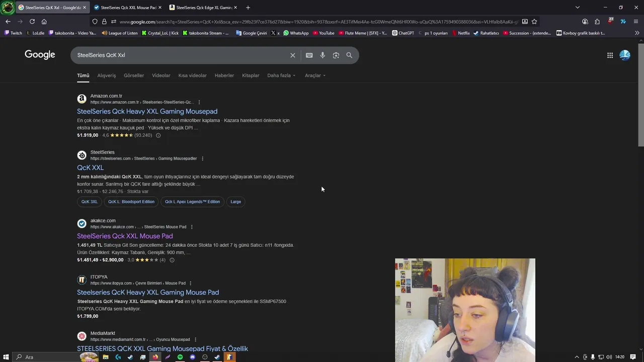Open the 7TV extension icon

pyautogui.click(x=623, y=22)
